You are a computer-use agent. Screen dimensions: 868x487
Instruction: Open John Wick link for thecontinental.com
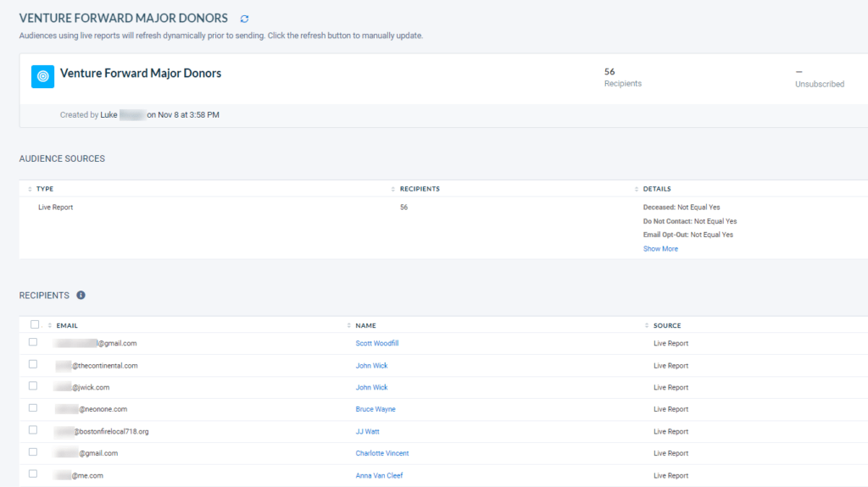point(371,366)
